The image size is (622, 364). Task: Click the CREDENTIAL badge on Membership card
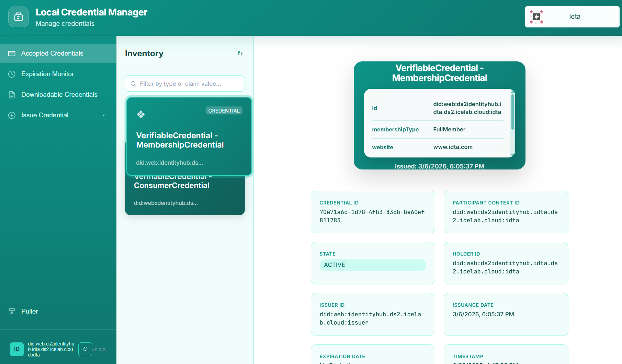224,110
